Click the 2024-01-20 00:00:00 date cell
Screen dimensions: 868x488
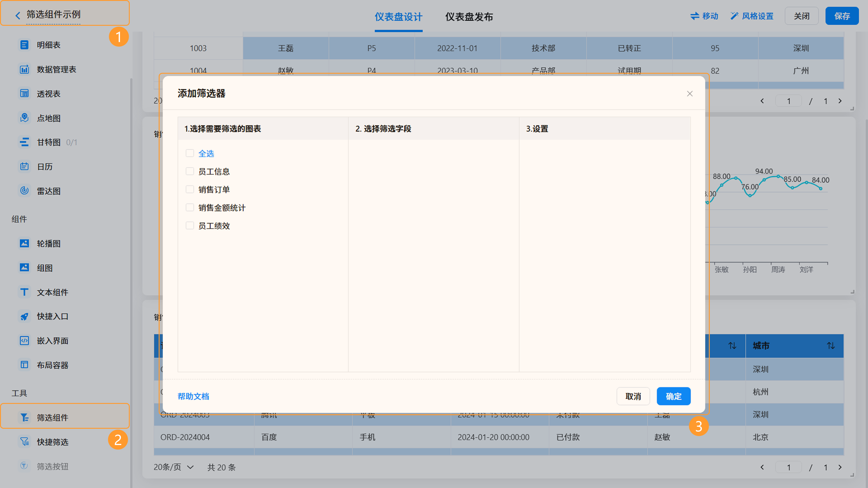(500, 437)
